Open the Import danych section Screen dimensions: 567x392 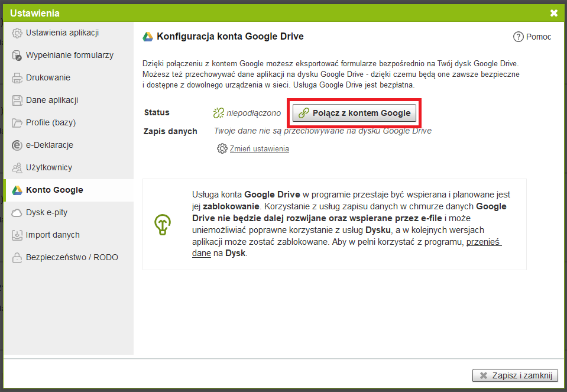[53, 235]
